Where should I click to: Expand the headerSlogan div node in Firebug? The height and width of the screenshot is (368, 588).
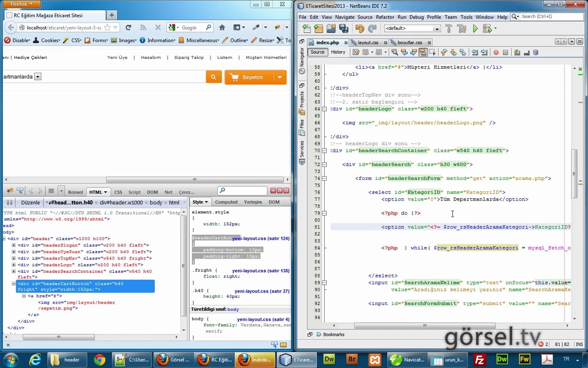14,245
